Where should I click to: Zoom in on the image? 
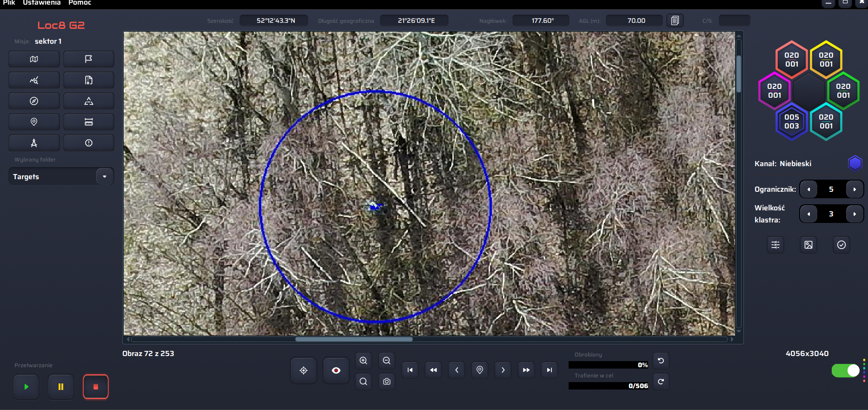pyautogui.click(x=364, y=361)
